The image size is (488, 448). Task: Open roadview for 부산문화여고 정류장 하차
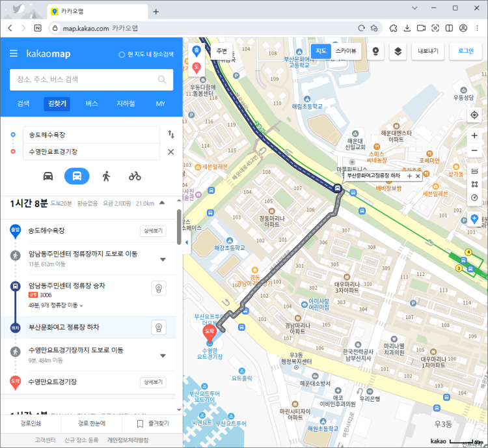(x=157, y=327)
